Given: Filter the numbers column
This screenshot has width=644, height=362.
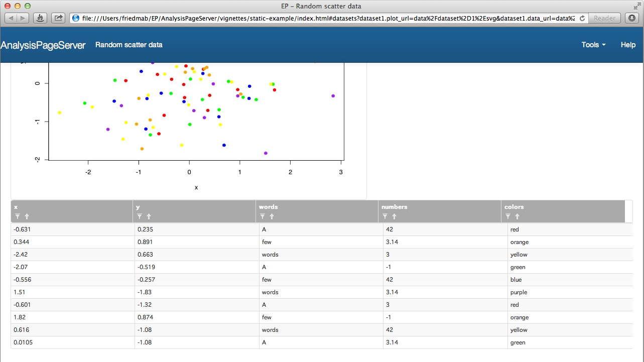Looking at the screenshot, I should click(x=384, y=216).
